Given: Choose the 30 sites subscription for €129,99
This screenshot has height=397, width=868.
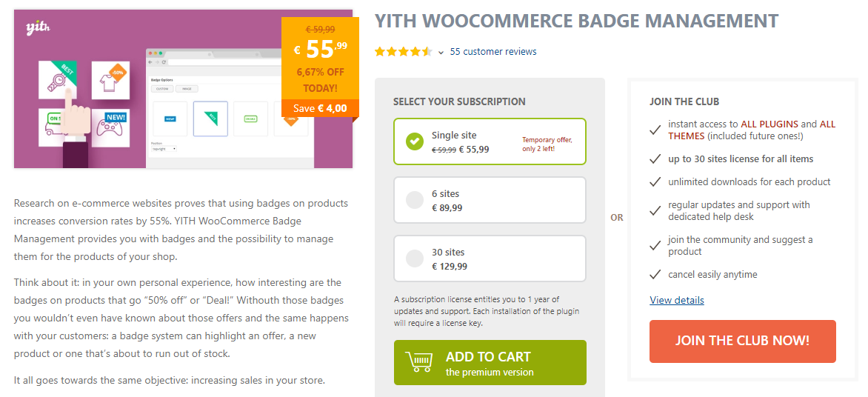Looking at the screenshot, I should pos(490,258).
